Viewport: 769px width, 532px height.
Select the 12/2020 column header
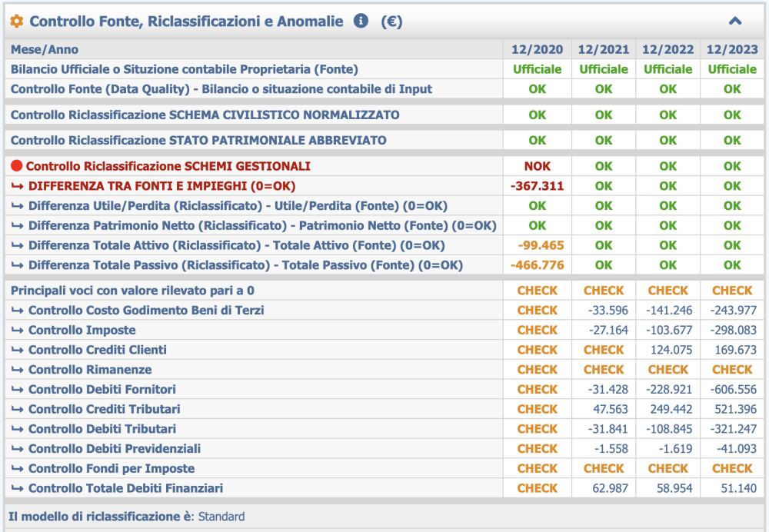pos(537,49)
